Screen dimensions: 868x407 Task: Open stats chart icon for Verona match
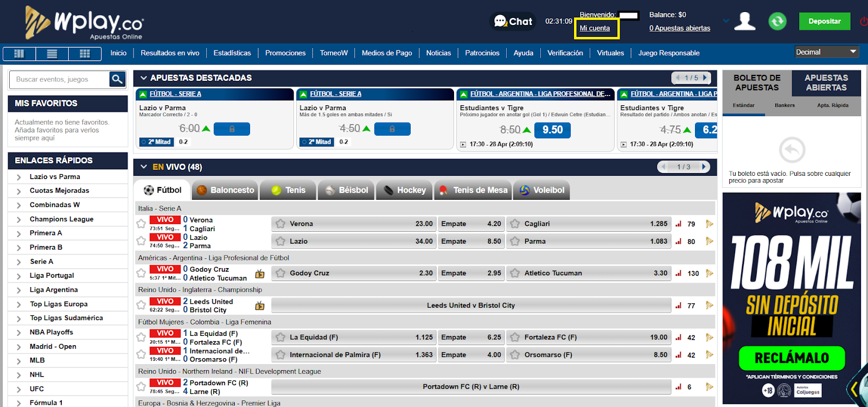tap(678, 224)
